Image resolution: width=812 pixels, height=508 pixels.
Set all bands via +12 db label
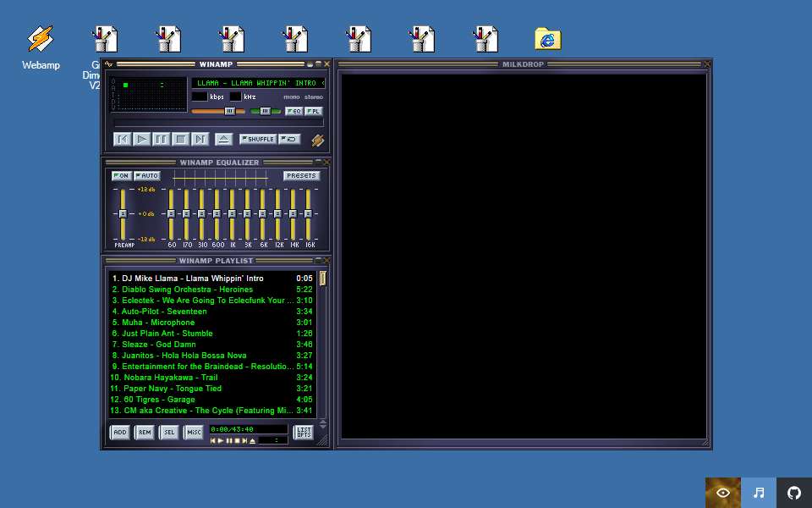coord(146,189)
